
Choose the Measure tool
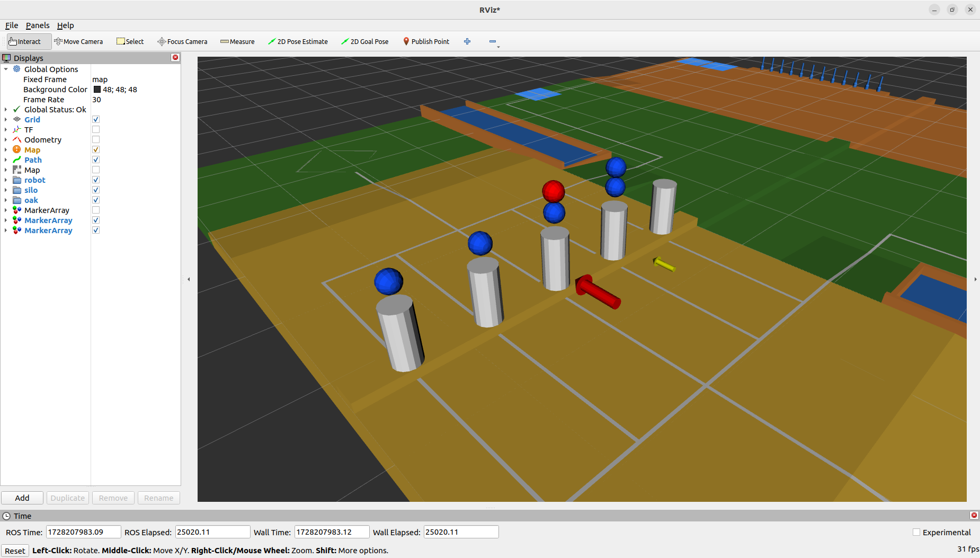coord(237,41)
